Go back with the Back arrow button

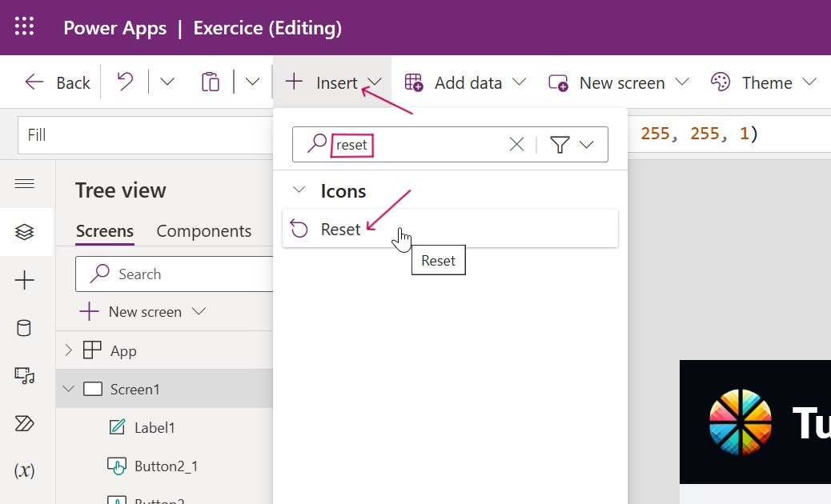(x=58, y=82)
